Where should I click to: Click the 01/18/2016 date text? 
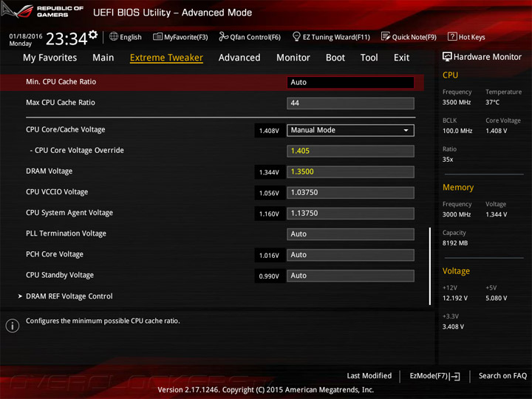(26, 36)
